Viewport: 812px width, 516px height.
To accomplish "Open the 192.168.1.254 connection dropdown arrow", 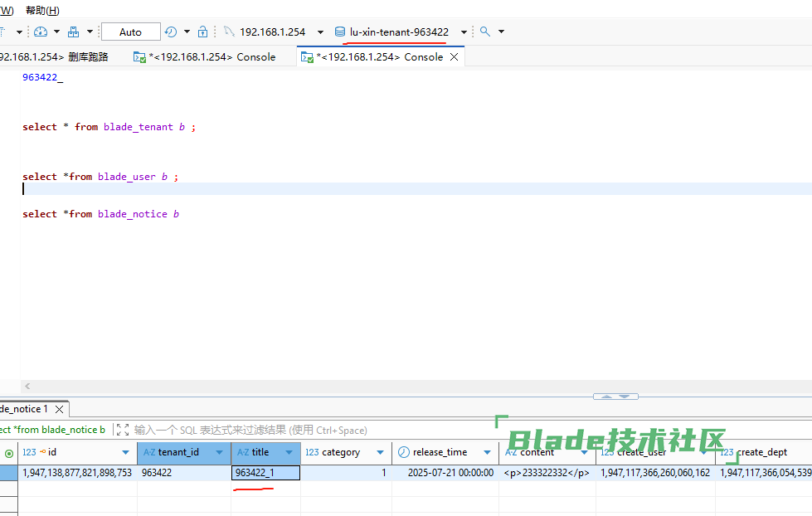I will click(x=321, y=32).
